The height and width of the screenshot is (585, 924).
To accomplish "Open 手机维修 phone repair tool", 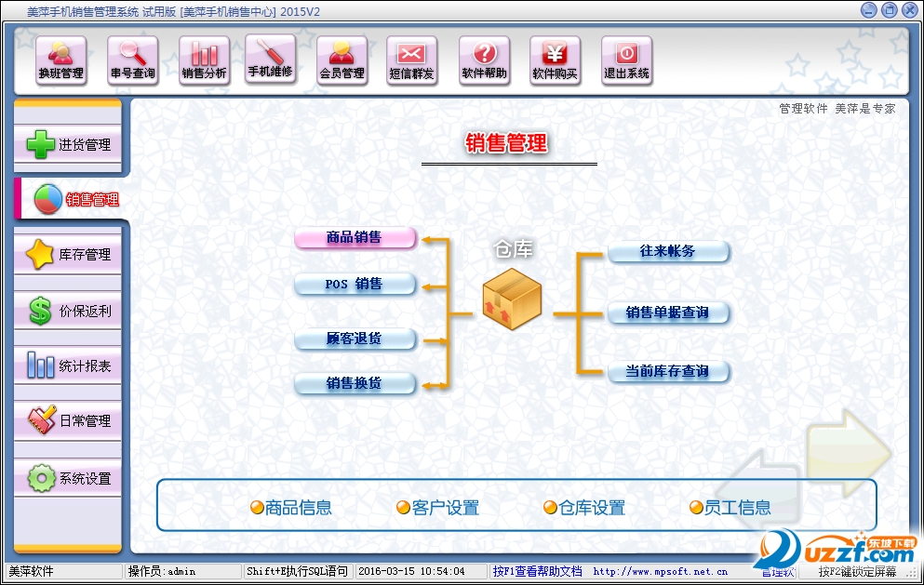I will 270,59.
